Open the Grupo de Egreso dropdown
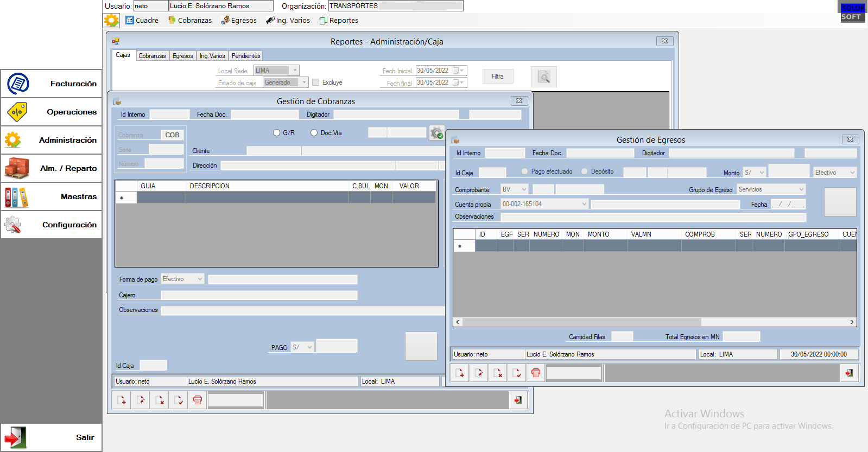This screenshot has height=452, width=868. (x=801, y=189)
